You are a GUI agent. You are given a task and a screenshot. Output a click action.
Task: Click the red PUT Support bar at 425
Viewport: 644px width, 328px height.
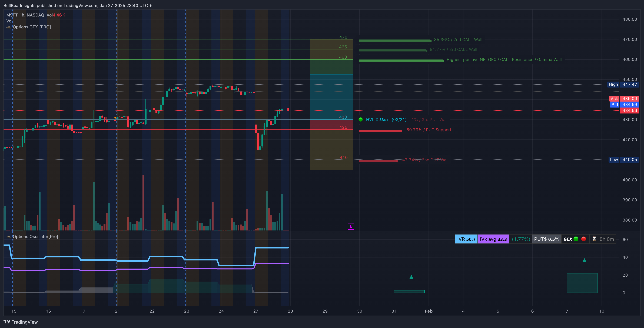point(380,131)
